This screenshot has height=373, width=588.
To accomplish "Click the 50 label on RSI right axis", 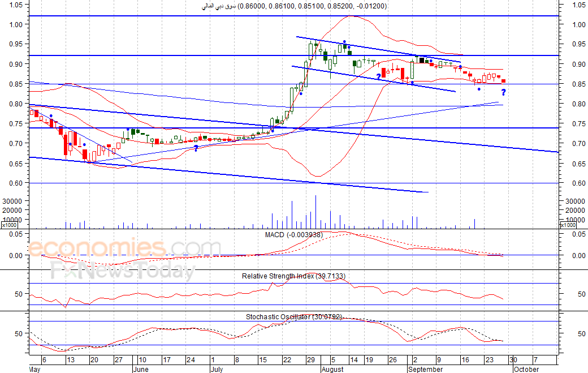I will (582, 294).
